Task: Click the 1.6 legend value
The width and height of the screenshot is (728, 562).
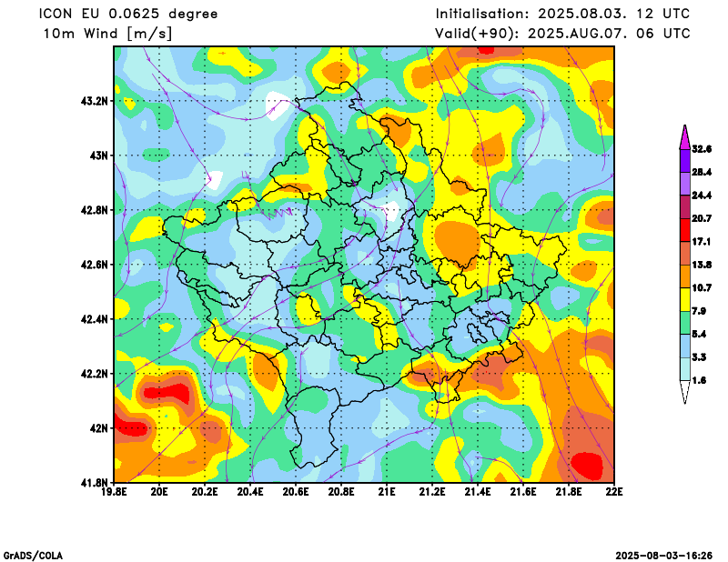Action: point(699,380)
